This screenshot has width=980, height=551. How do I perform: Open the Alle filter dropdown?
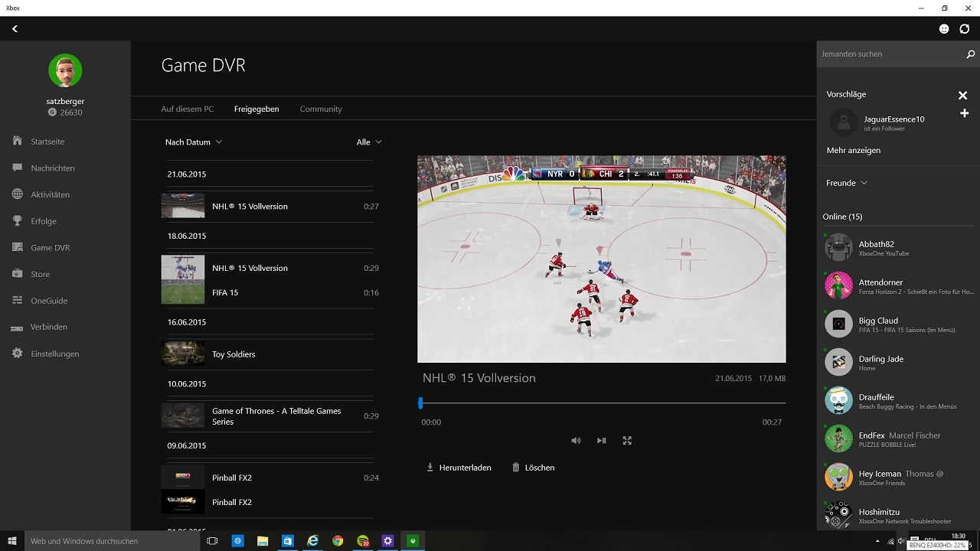pos(369,142)
